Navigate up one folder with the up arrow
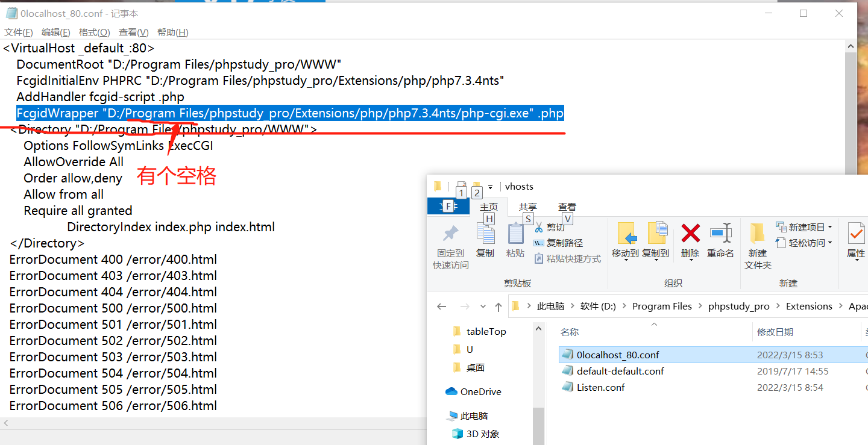The width and height of the screenshot is (868, 445). [x=498, y=306]
